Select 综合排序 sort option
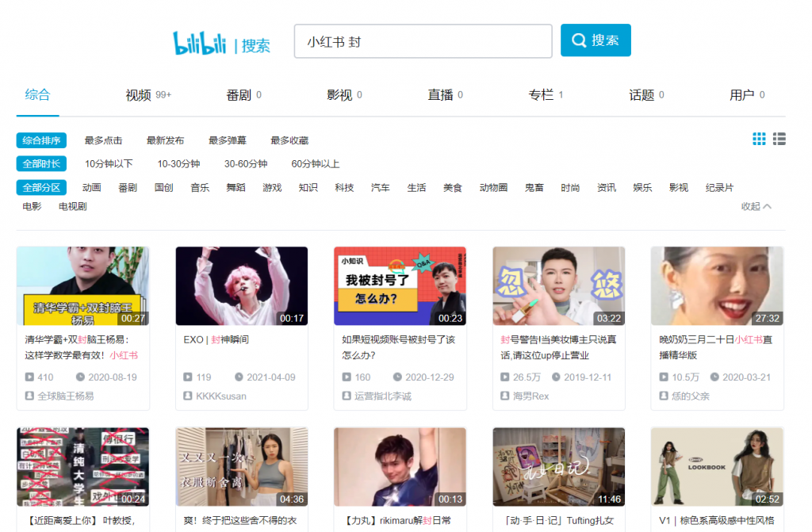812x532 pixels. [41, 140]
